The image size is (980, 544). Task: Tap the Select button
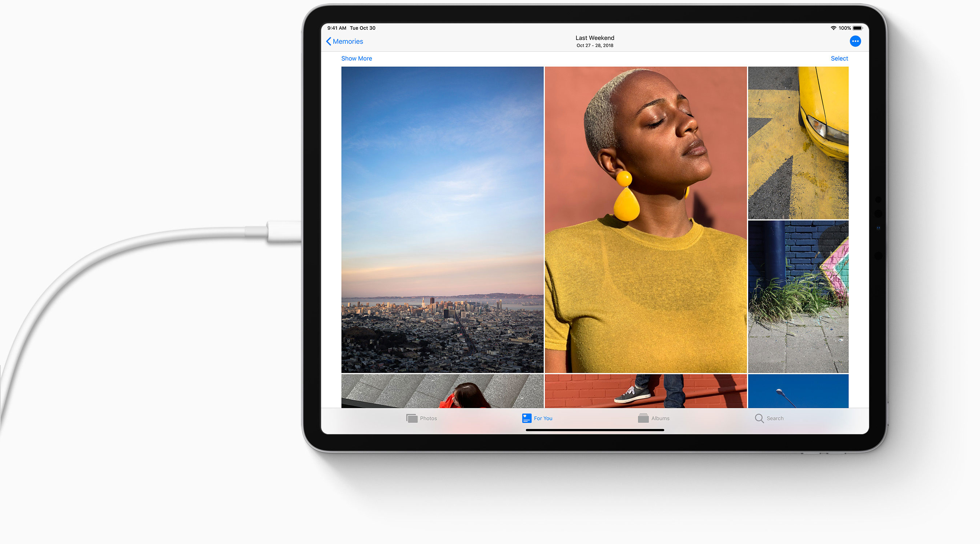point(839,58)
